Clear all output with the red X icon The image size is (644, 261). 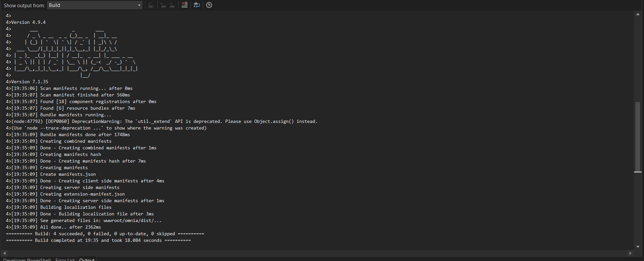click(184, 5)
